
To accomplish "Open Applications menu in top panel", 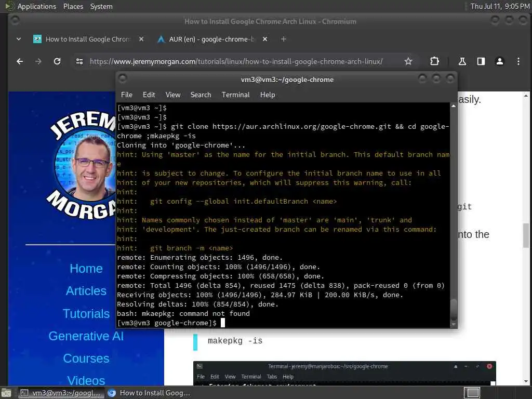I will coord(37,6).
